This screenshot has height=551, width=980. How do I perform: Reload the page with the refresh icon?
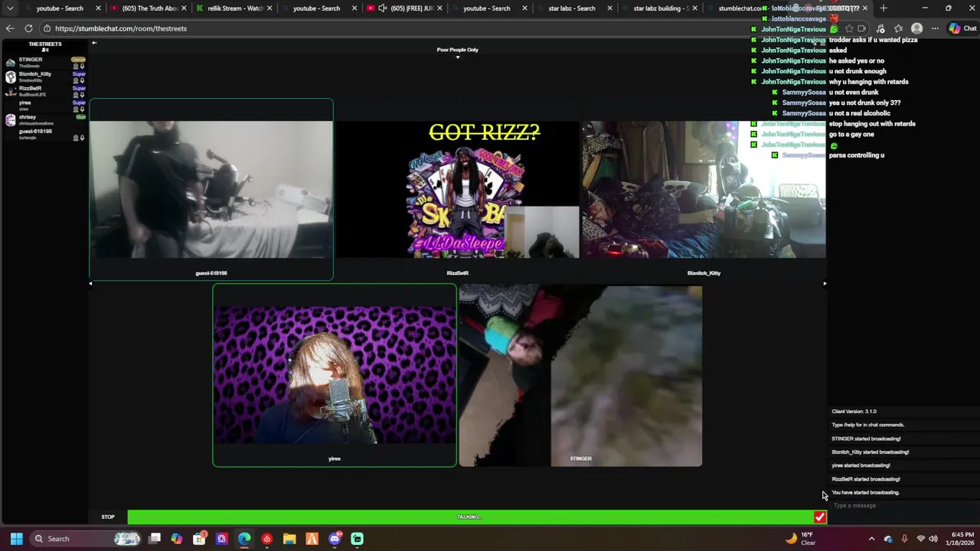coord(29,28)
